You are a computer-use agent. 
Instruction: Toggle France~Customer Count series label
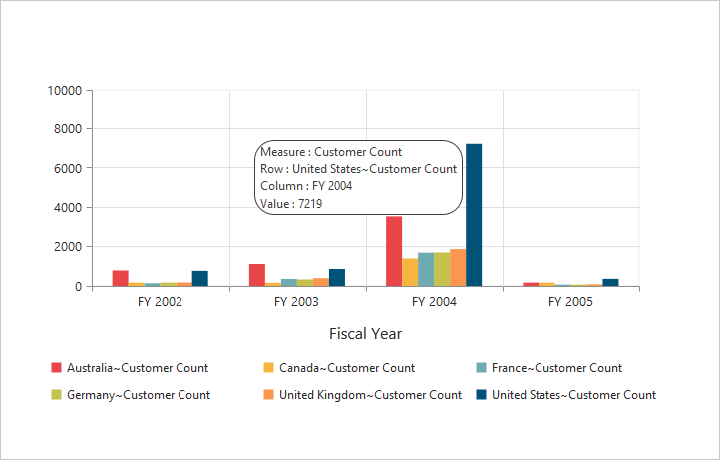click(556, 368)
